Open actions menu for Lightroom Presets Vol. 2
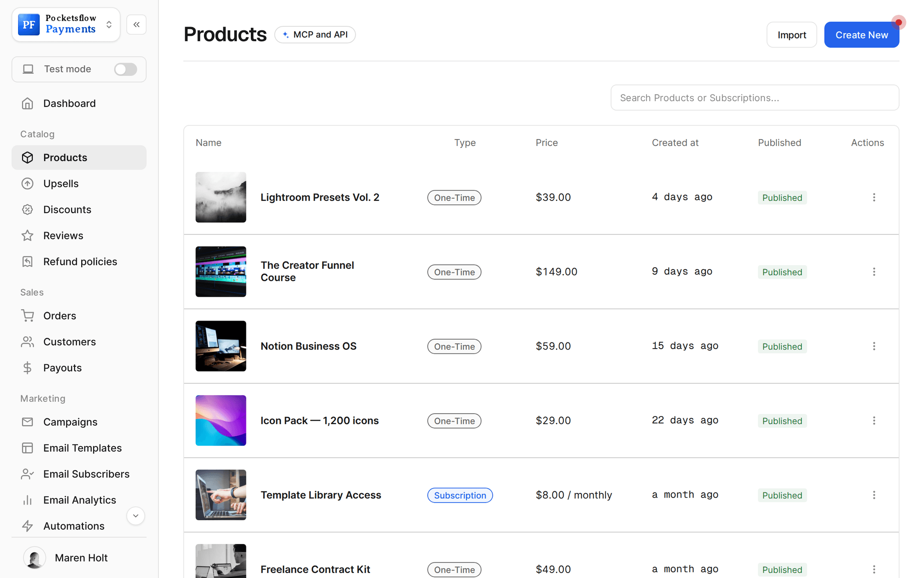Image resolution: width=924 pixels, height=578 pixels. click(x=874, y=197)
